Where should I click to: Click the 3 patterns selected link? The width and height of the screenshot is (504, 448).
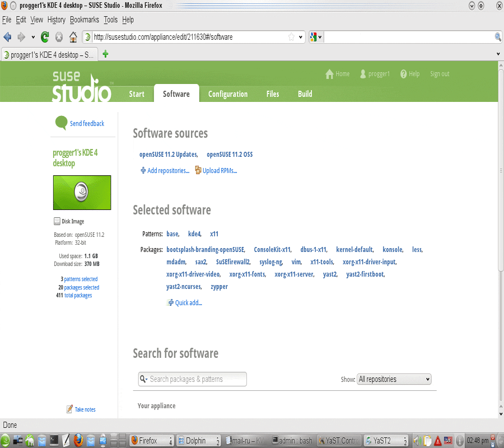click(79, 279)
